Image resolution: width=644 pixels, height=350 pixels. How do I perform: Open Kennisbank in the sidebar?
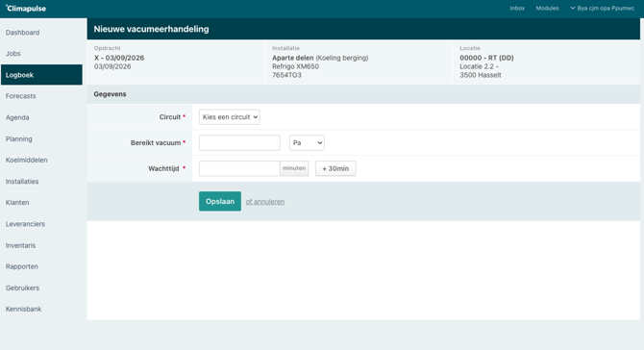pos(41,309)
